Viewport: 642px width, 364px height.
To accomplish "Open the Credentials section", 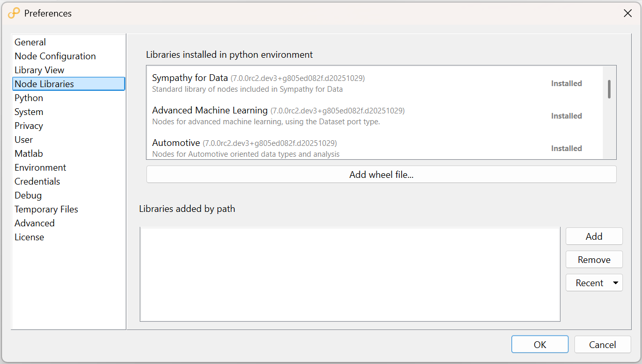I will coord(37,181).
